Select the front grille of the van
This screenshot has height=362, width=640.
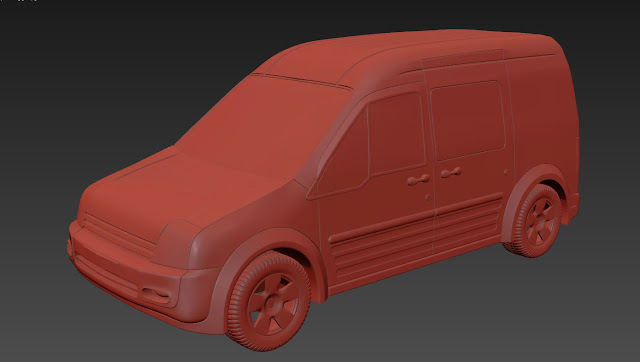pyautogui.click(x=118, y=235)
